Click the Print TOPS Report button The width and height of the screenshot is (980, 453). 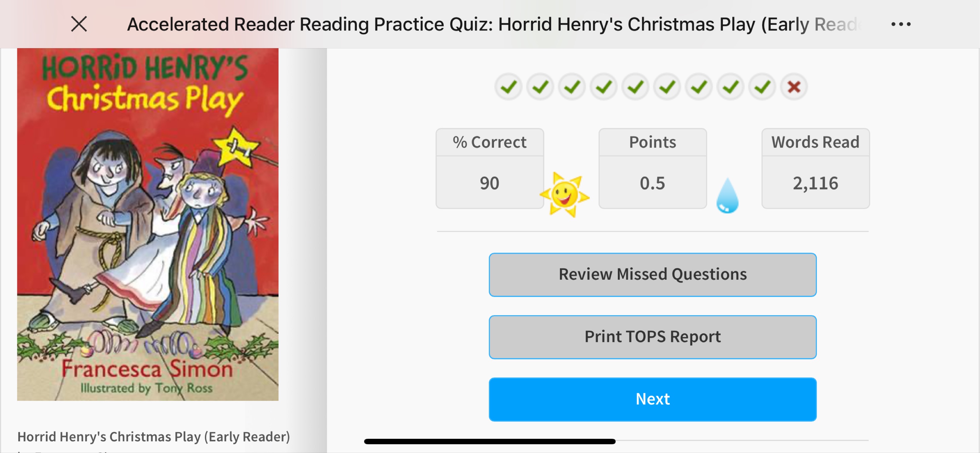coord(652,337)
